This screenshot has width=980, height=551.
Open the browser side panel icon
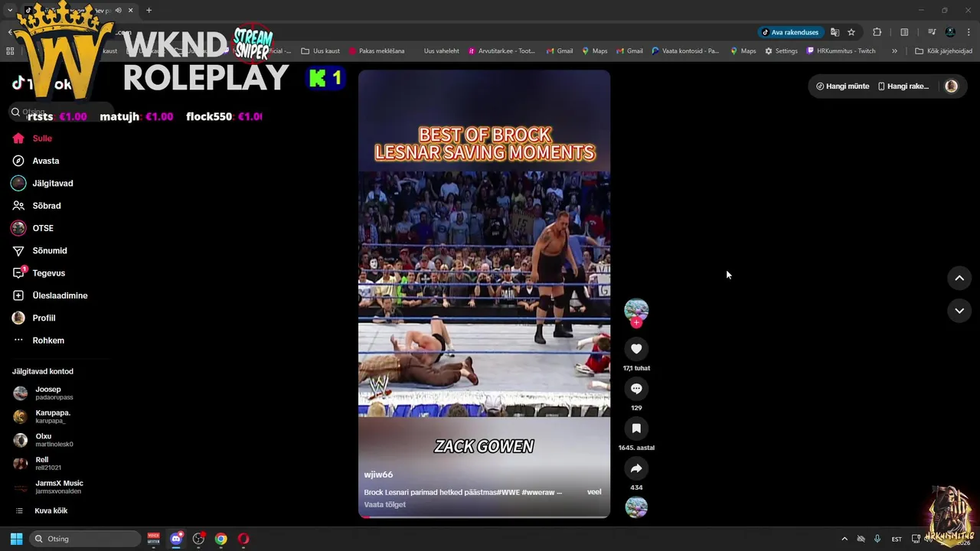(x=904, y=32)
